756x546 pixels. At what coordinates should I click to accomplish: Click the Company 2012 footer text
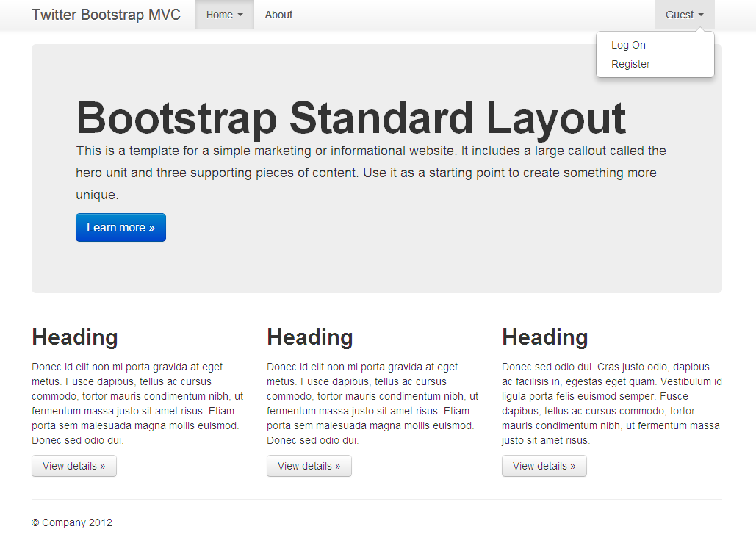click(71, 522)
